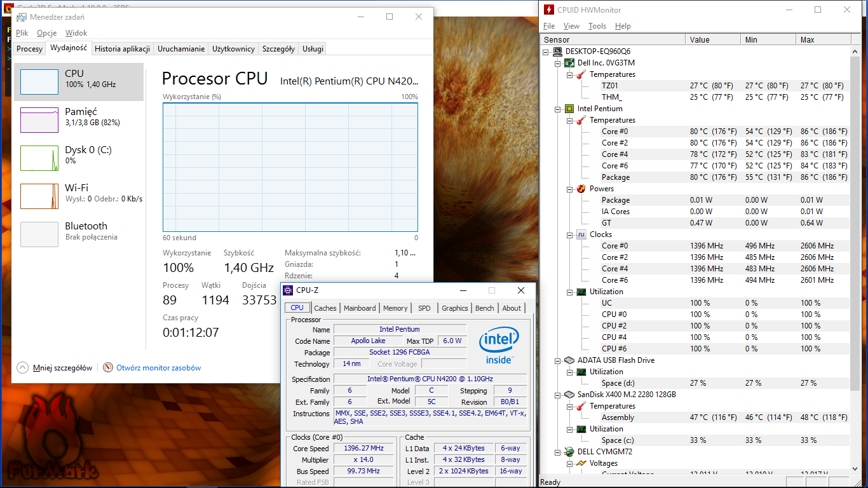Viewport: 868px width, 488px height.
Task: Switch to the Procesy tab
Action: (x=29, y=49)
